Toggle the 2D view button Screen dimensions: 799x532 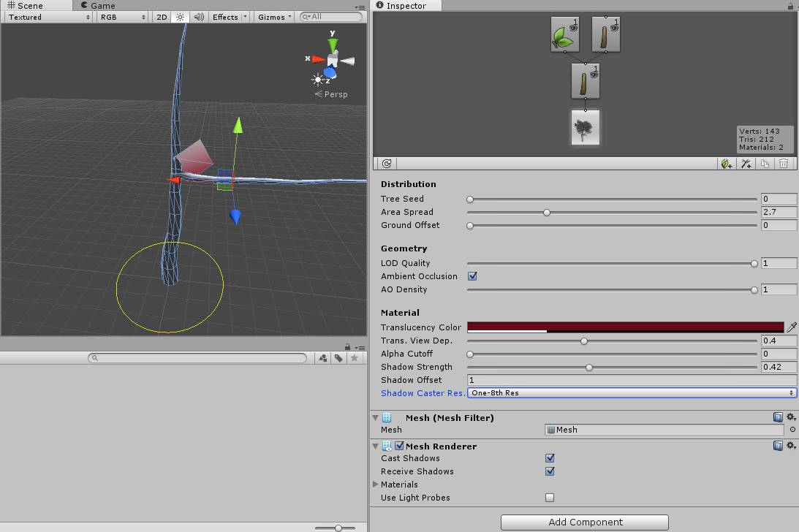pyautogui.click(x=162, y=17)
